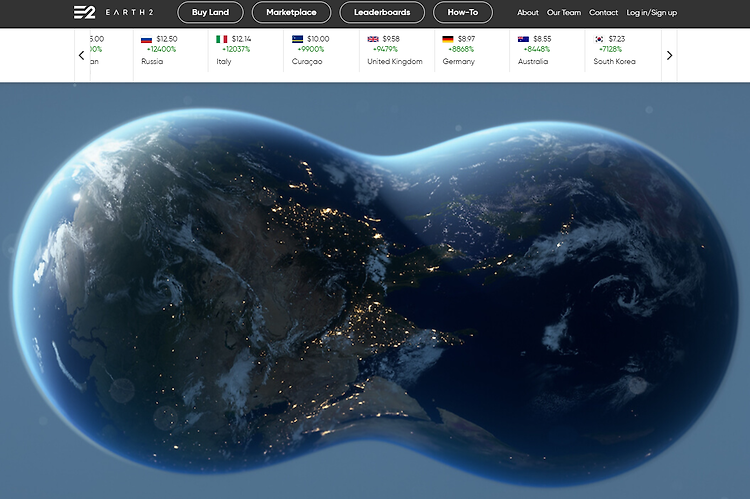The image size is (750, 499).
Task: Click the $12.50 Russia price
Action: pos(167,39)
